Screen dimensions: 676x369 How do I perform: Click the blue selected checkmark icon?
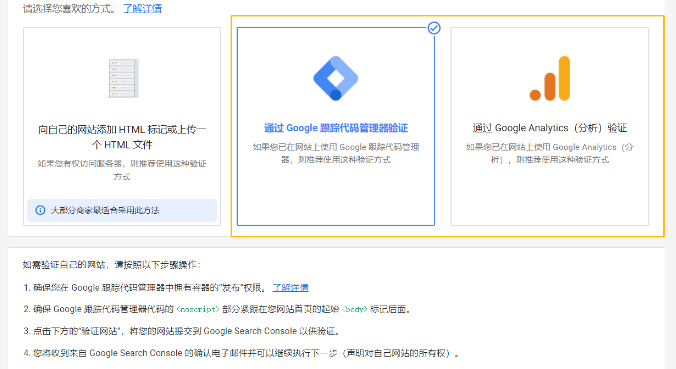(x=434, y=28)
